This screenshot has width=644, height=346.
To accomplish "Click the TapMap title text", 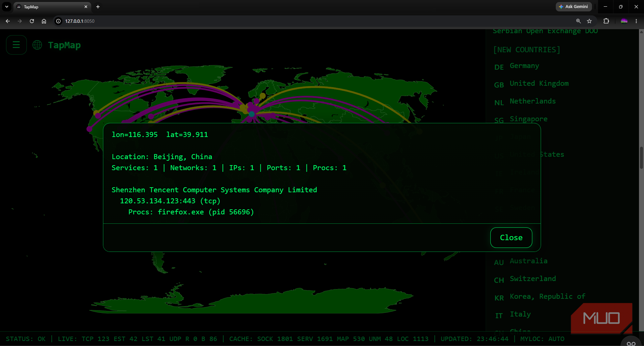I will click(x=64, y=45).
